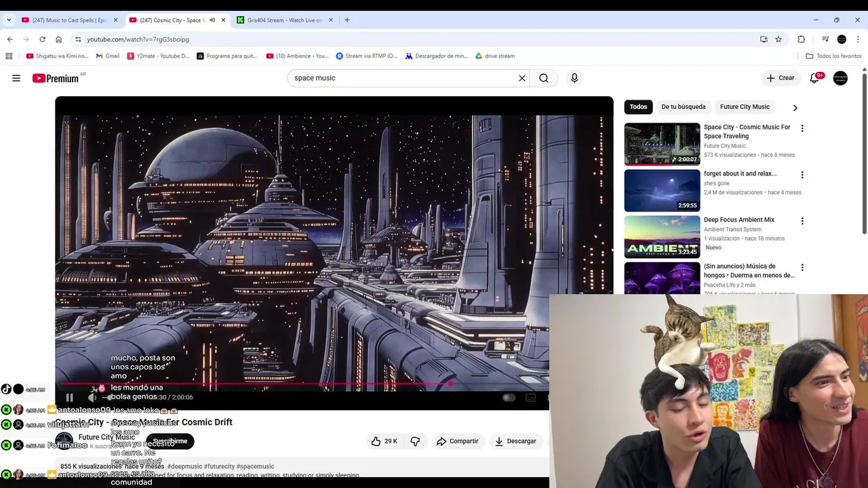Open #deepmusic hashtag link
This screenshot has height=488, width=868.
pyautogui.click(x=184, y=466)
